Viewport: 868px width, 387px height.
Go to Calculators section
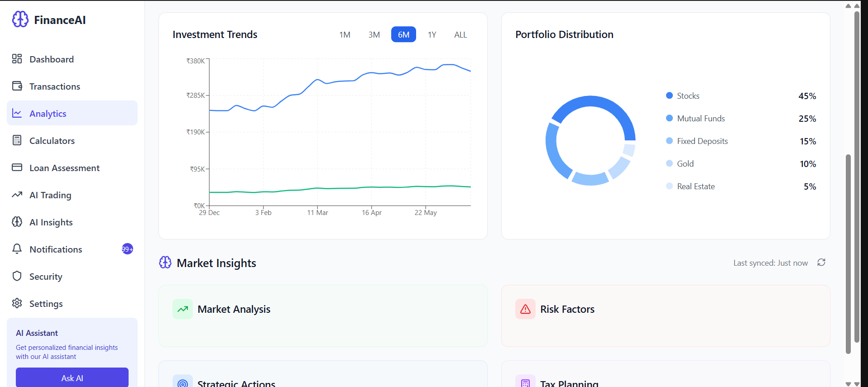72,141
